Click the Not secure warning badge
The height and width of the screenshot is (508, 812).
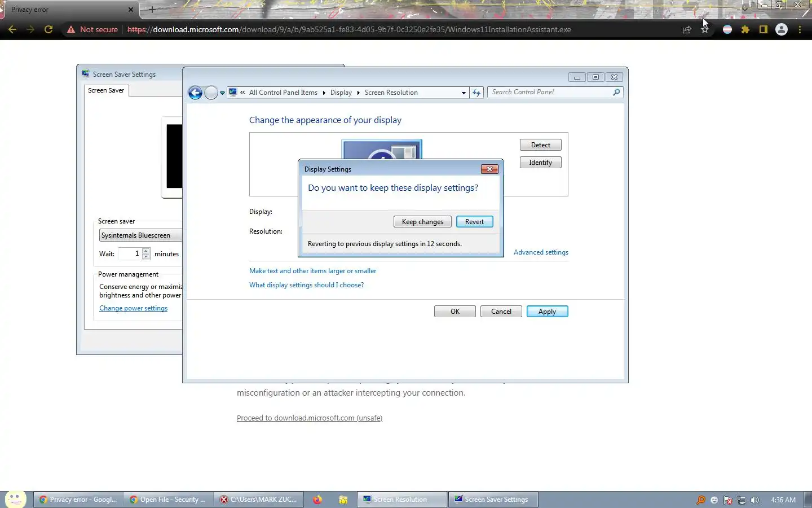pyautogui.click(x=92, y=29)
